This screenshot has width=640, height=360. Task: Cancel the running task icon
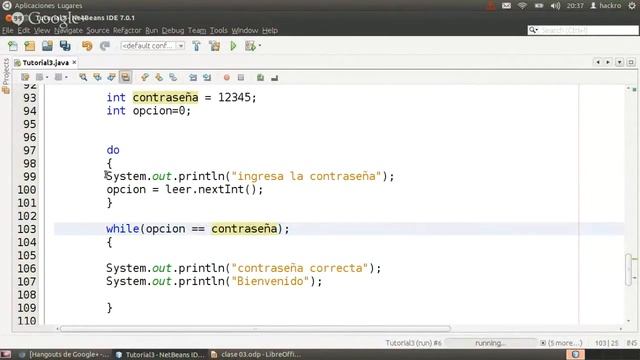[543, 343]
